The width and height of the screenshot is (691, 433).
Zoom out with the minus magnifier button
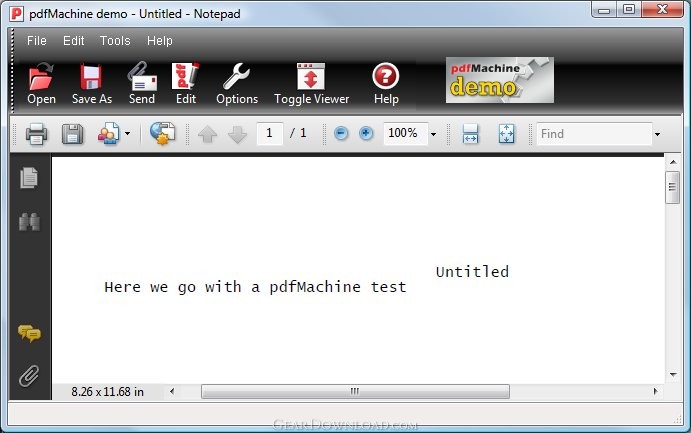tap(341, 133)
